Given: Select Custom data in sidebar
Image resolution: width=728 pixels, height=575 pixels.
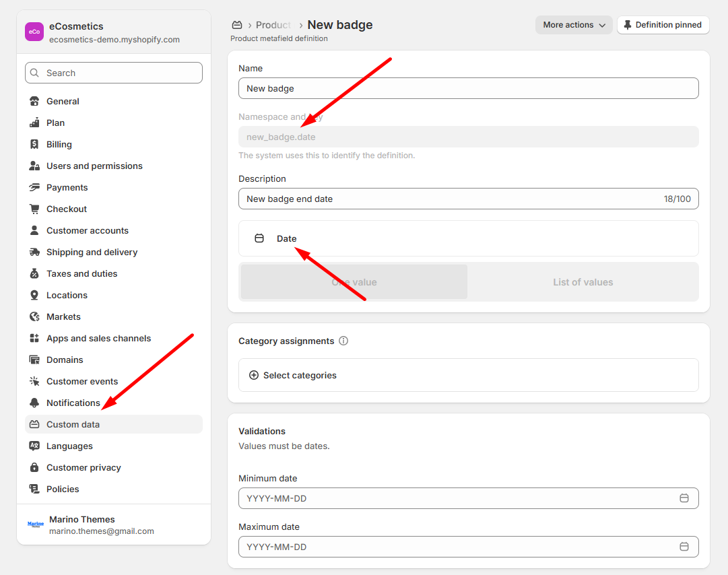Looking at the screenshot, I should tap(114, 424).
